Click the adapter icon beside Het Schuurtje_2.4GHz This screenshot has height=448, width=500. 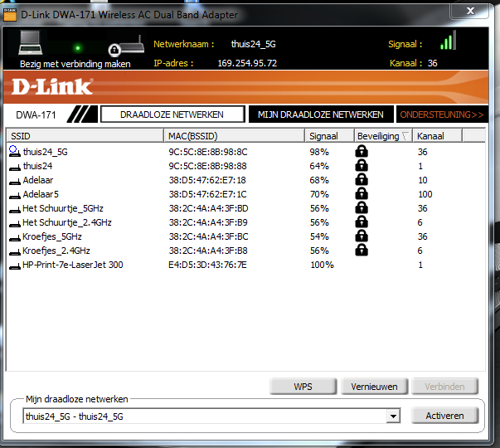pyautogui.click(x=15, y=224)
